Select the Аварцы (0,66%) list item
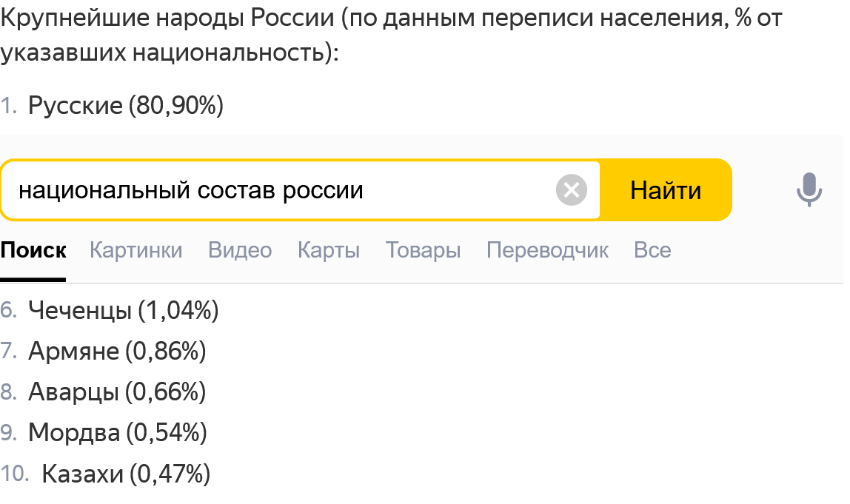Image resolution: width=850 pixels, height=504 pixels. [x=117, y=392]
